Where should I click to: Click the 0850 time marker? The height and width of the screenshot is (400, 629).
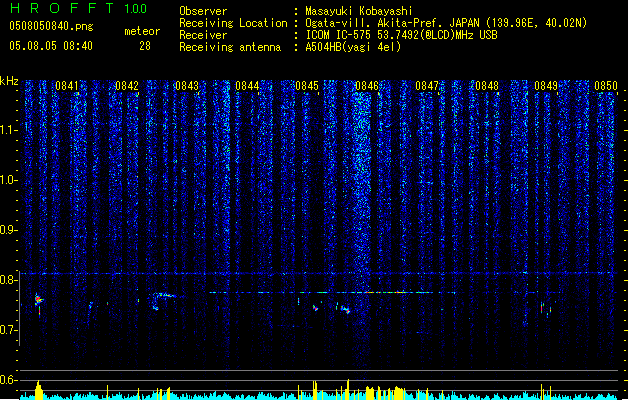tap(606, 86)
